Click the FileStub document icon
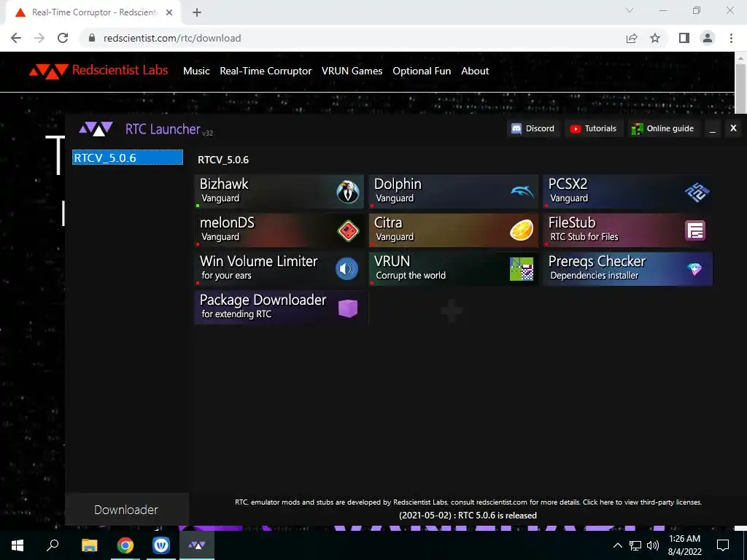The height and width of the screenshot is (560, 747). [x=695, y=230]
